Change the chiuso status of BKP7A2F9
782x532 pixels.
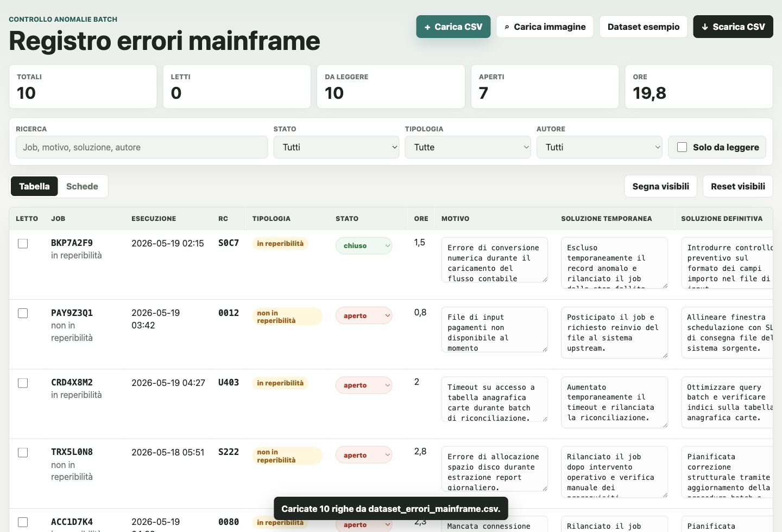[x=364, y=245]
